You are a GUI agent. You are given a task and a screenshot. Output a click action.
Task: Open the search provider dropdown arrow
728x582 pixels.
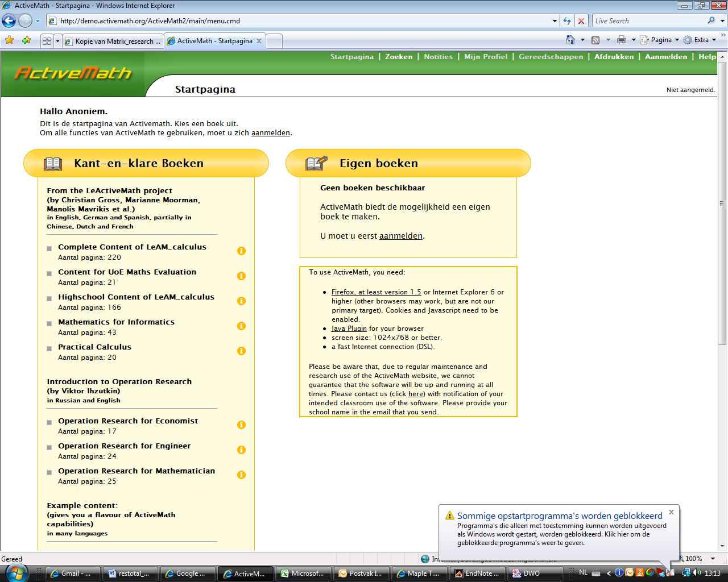[x=722, y=21]
